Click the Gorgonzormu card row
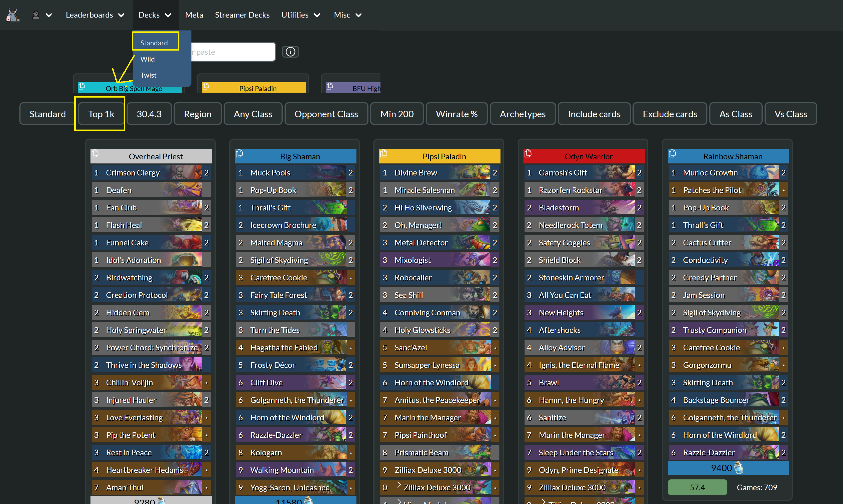The width and height of the screenshot is (843, 504). 728,365
